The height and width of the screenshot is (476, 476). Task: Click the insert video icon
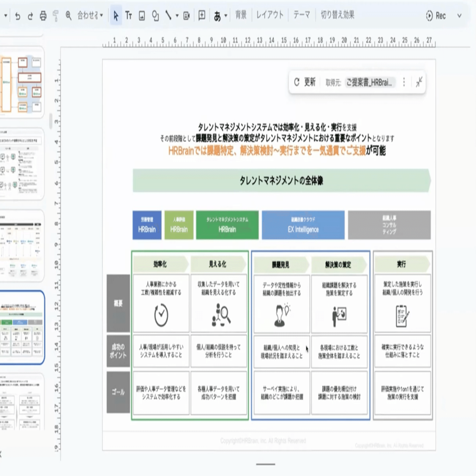pyautogui.click(x=187, y=16)
